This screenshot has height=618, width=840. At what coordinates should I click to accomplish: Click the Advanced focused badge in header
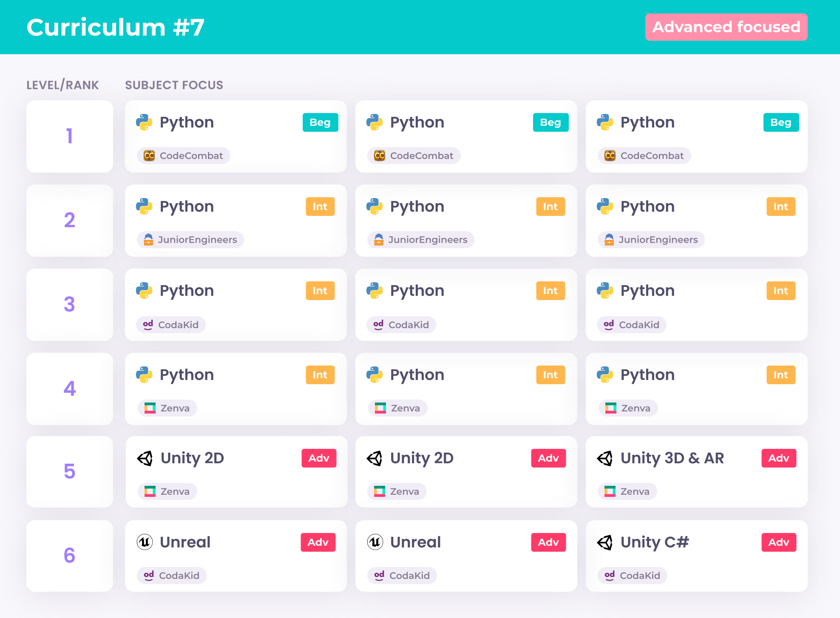point(726,27)
